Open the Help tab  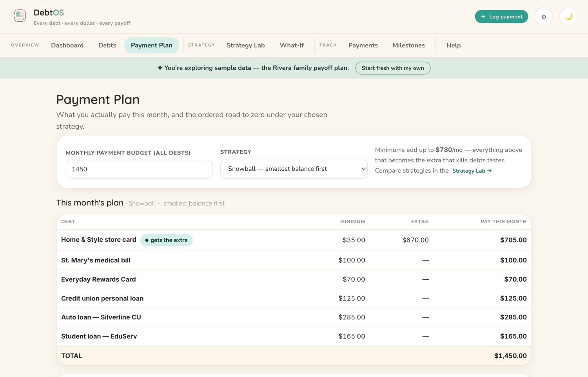[x=454, y=45]
